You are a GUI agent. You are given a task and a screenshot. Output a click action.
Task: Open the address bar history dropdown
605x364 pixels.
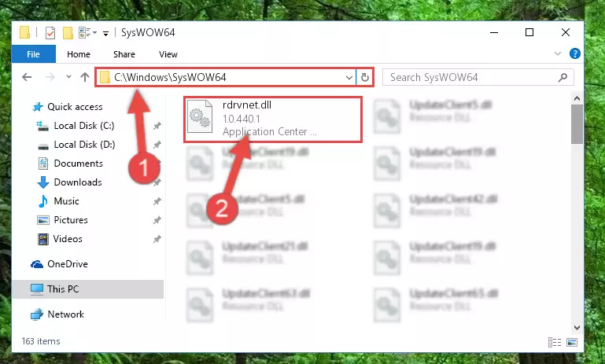[349, 78]
